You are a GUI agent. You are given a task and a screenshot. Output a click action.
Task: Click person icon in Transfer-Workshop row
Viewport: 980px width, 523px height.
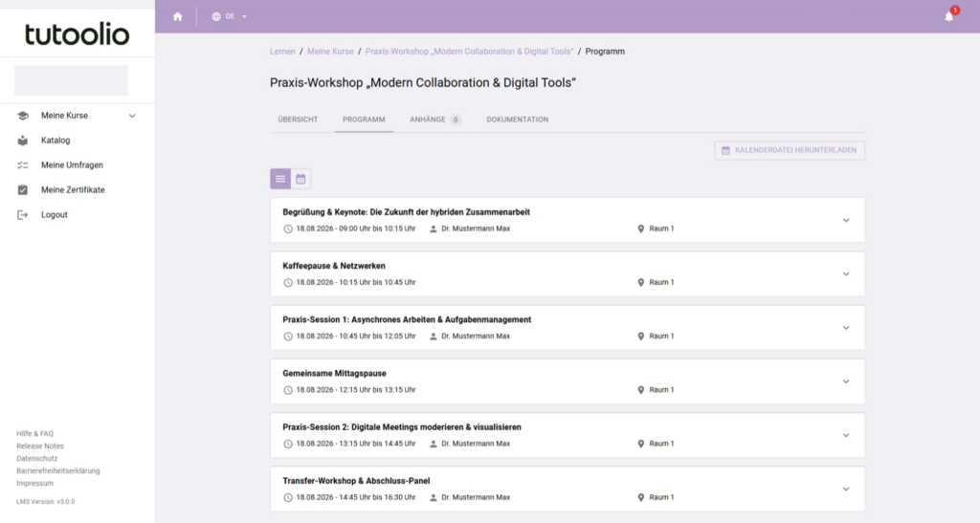pyautogui.click(x=434, y=497)
